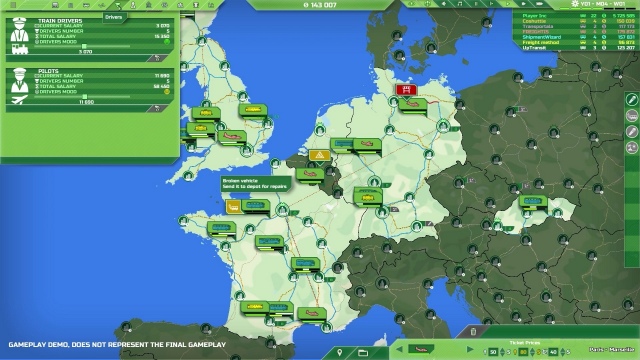
Task: Select the Freight method company row
Action: pos(576,42)
